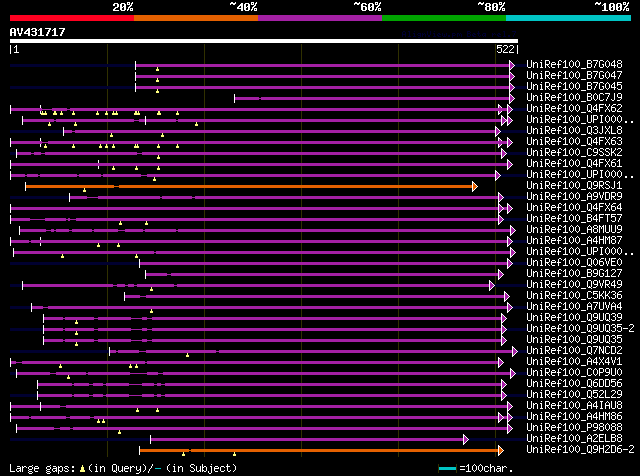
Task: Click the UniRef100_A7UVA4 label
Action: coord(574,307)
